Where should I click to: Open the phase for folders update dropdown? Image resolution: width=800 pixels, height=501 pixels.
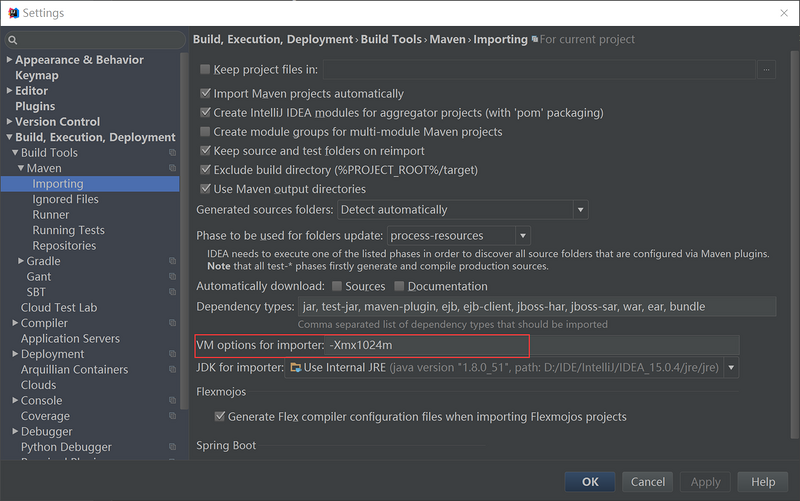(522, 236)
